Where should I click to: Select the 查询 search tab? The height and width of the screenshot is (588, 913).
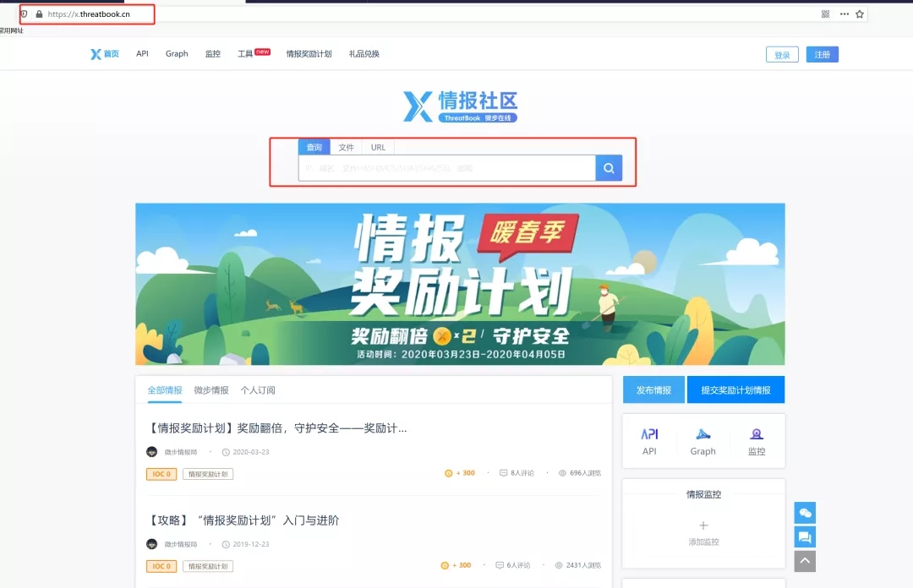pos(314,147)
